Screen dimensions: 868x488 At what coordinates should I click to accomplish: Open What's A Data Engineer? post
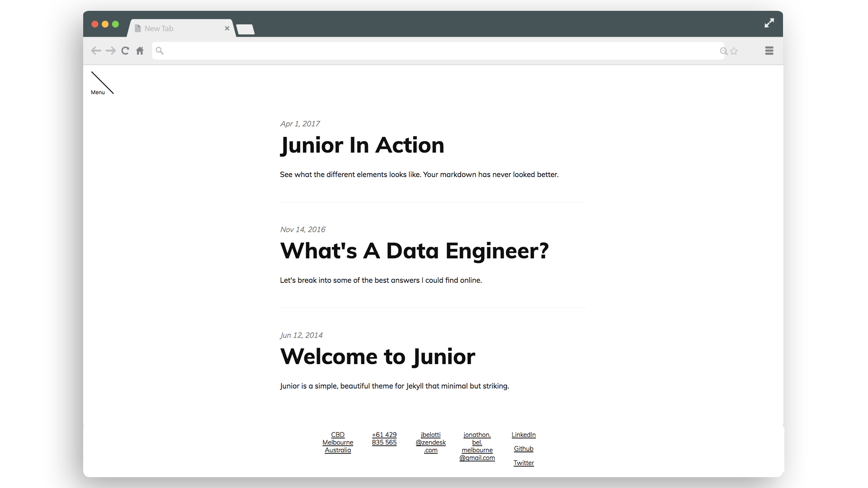(414, 251)
